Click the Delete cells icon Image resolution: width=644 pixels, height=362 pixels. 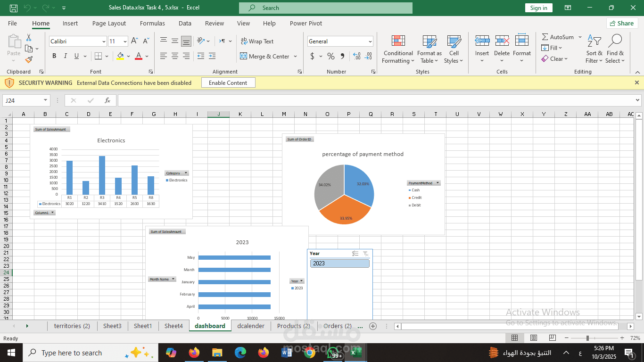[x=502, y=41]
